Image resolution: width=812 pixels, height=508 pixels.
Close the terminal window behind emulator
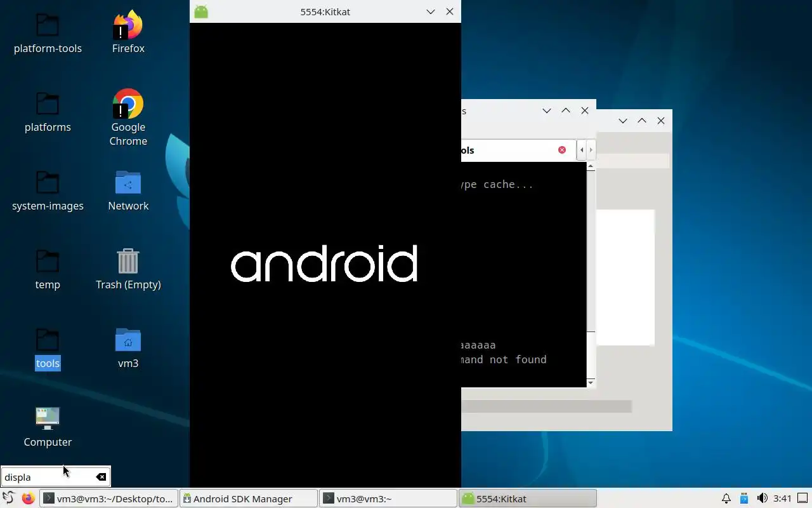click(585, 110)
